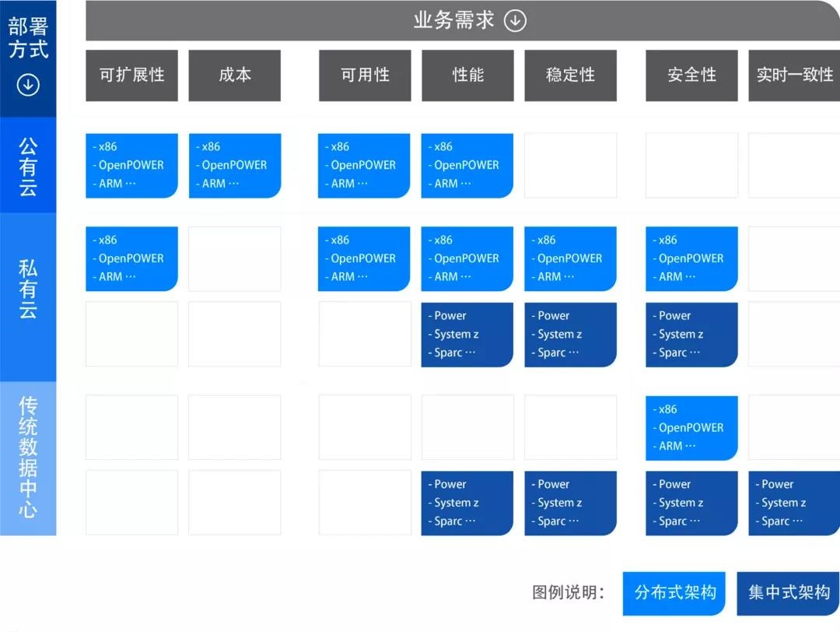Select the empty 稳定性 cell in 公有云 row

coord(570,166)
